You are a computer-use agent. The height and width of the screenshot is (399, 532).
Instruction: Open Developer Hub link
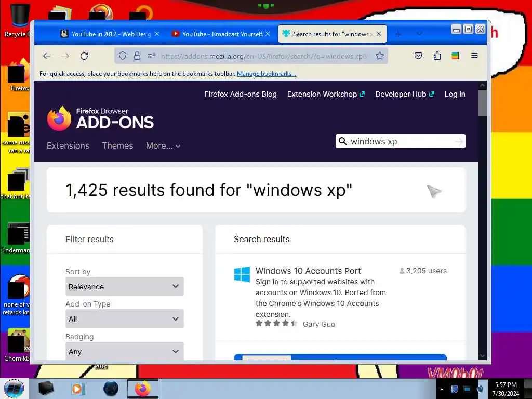tap(405, 95)
